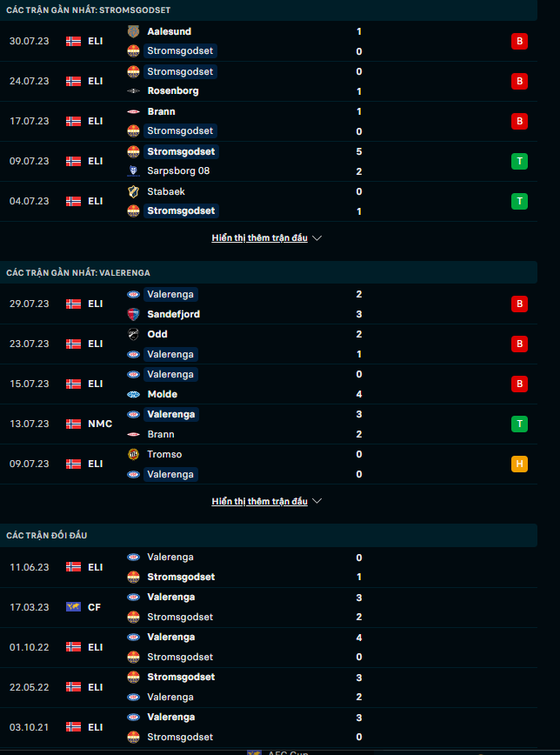Click 'Hiển thị thêm trận đấu' under Valerenga section
The image size is (560, 755).
pyautogui.click(x=259, y=501)
